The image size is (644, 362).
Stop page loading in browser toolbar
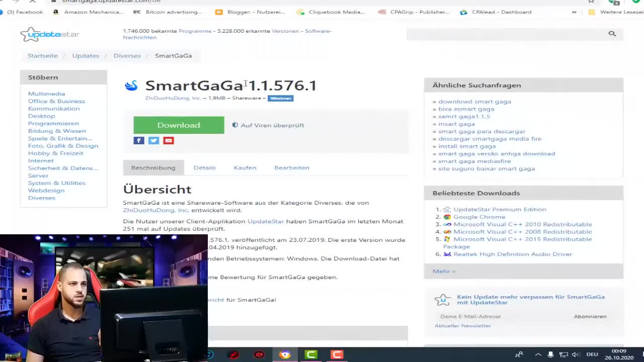[x=32, y=2]
